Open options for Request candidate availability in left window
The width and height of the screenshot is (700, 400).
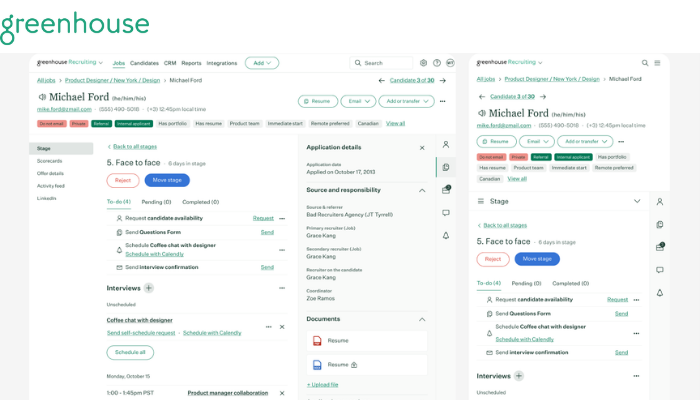pyautogui.click(x=282, y=218)
